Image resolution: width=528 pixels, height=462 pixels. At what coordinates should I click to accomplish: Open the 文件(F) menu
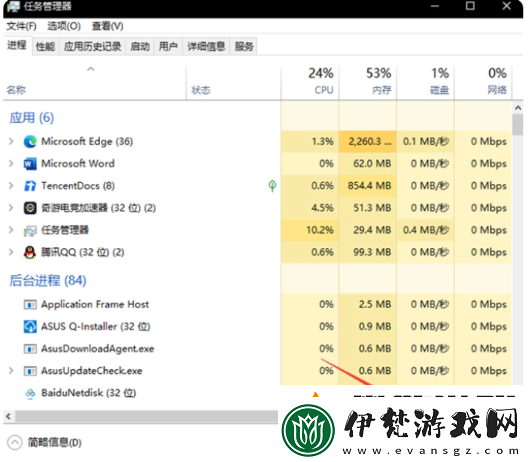point(22,26)
